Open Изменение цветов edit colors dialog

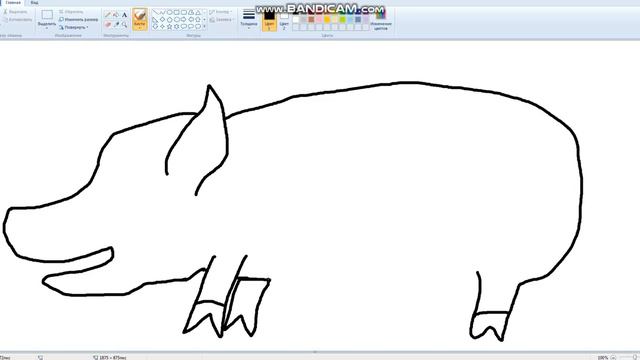[x=381, y=20]
